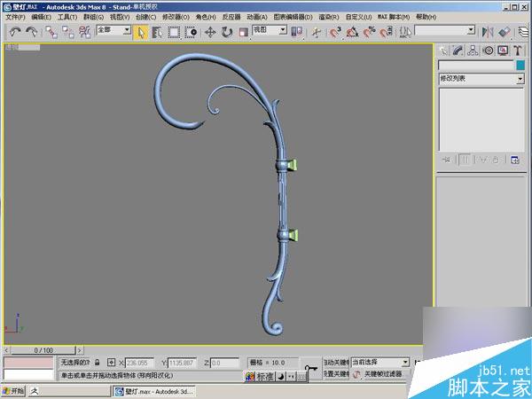Screen dimensions: 532x399
Task: Click the Use Pivot Point Center icon
Action: 297,32
